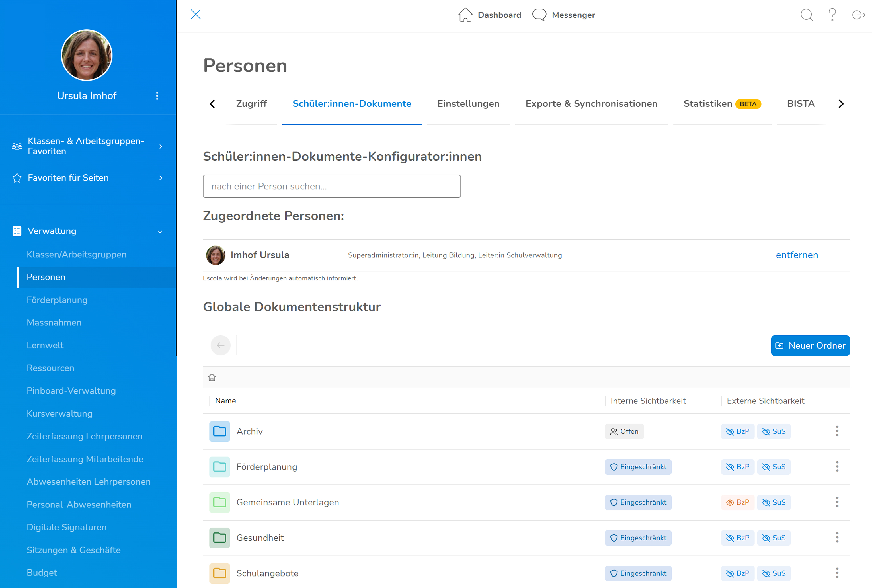872x588 pixels.
Task: Toggle BzP visibility for Gemeinsame Unterlagen
Action: pyautogui.click(x=737, y=502)
